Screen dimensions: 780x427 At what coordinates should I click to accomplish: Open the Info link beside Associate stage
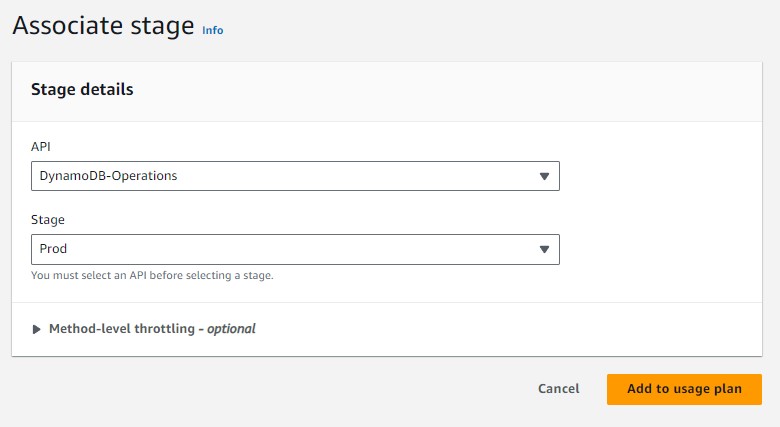click(212, 30)
